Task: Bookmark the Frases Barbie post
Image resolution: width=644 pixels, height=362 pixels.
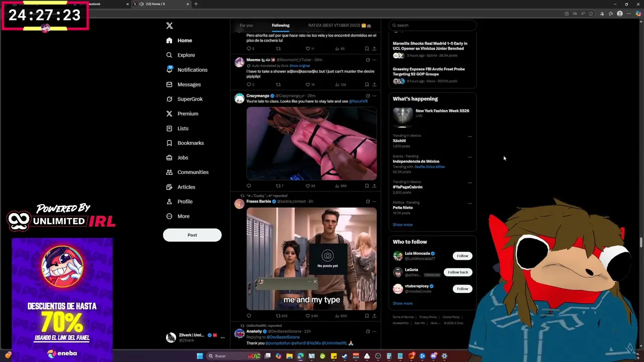Action: tap(367, 316)
